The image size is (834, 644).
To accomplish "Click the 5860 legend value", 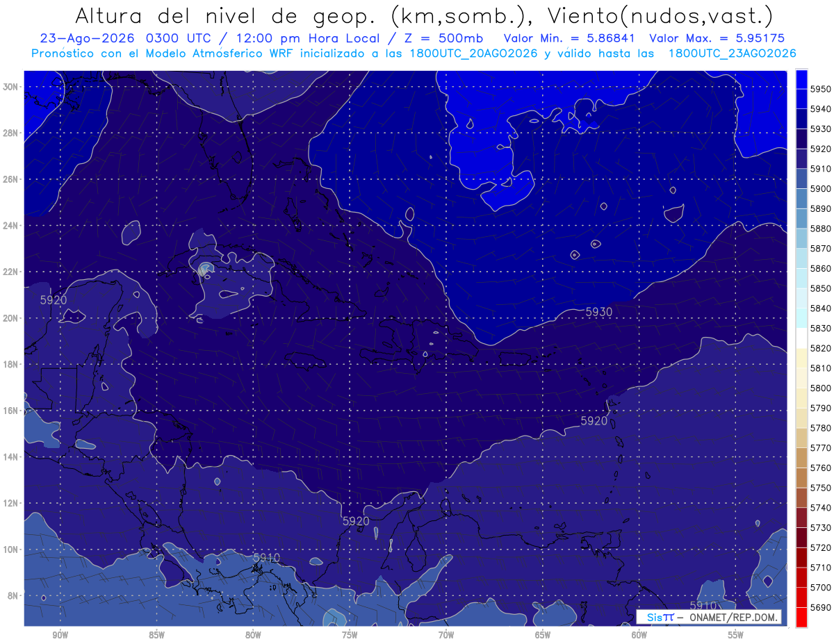I will point(820,268).
